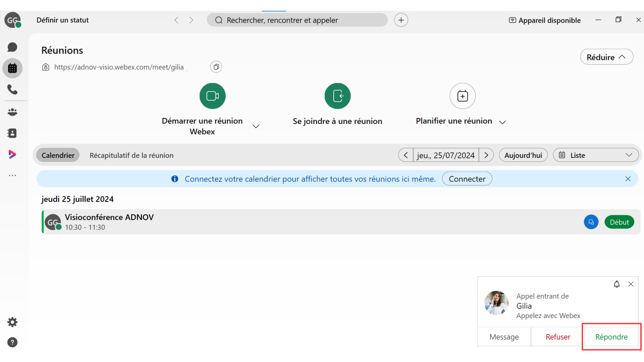Viewport: 644px width, 362px height.
Task: Click the Planifier une réunion label
Action: click(x=454, y=121)
